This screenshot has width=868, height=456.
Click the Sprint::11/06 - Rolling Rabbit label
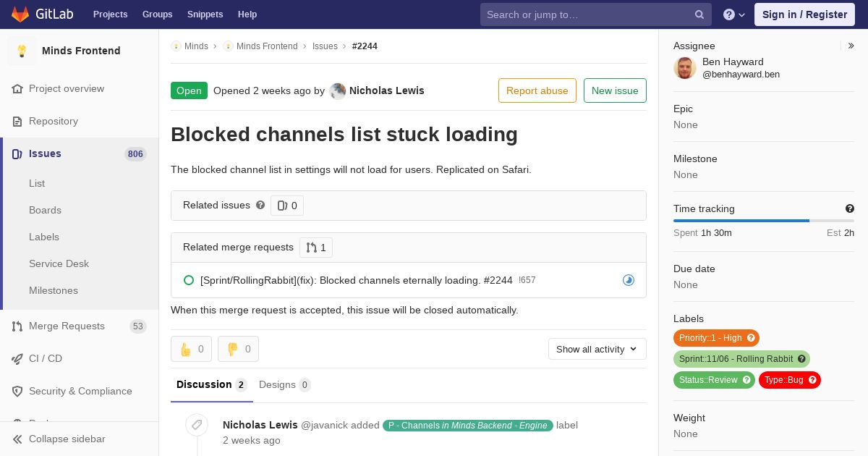coord(741,359)
